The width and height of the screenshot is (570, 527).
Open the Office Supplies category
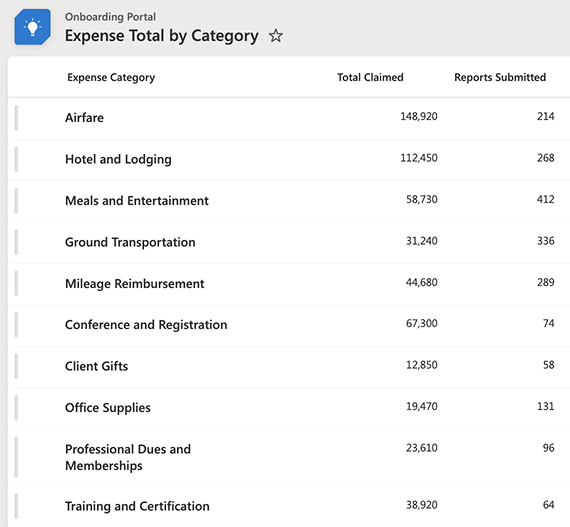tap(108, 407)
